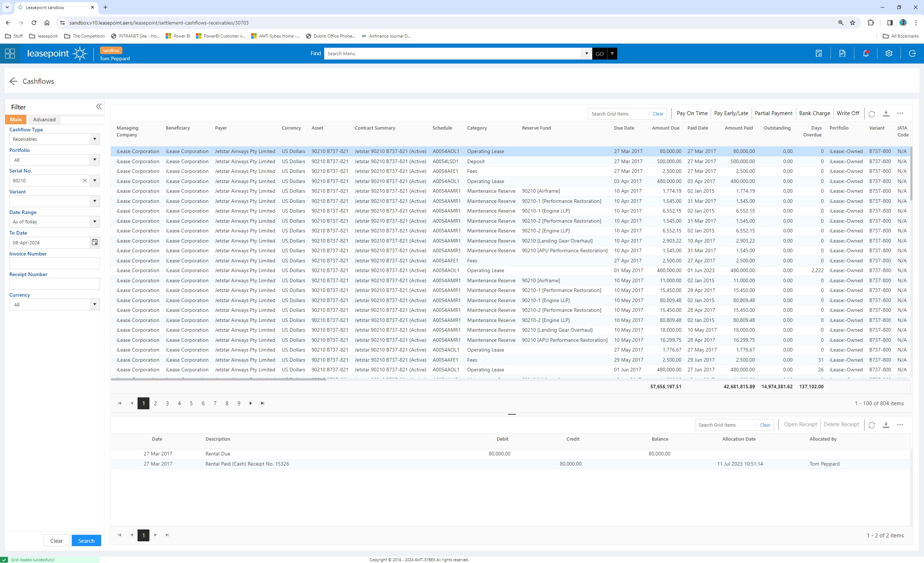Collapse the Filter panel
The image size is (924, 563).
point(99,106)
